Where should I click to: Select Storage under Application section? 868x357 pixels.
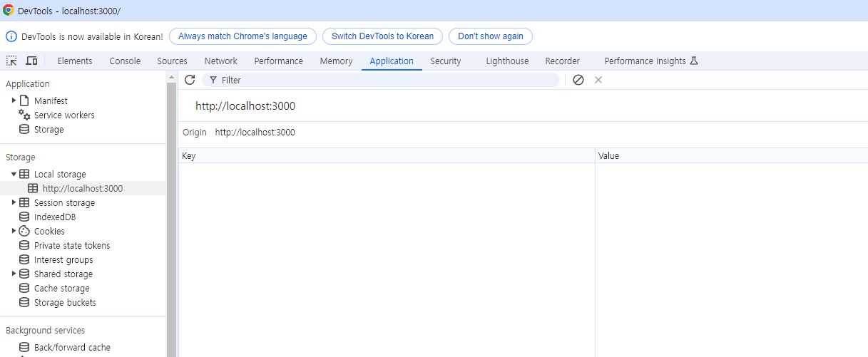click(49, 129)
